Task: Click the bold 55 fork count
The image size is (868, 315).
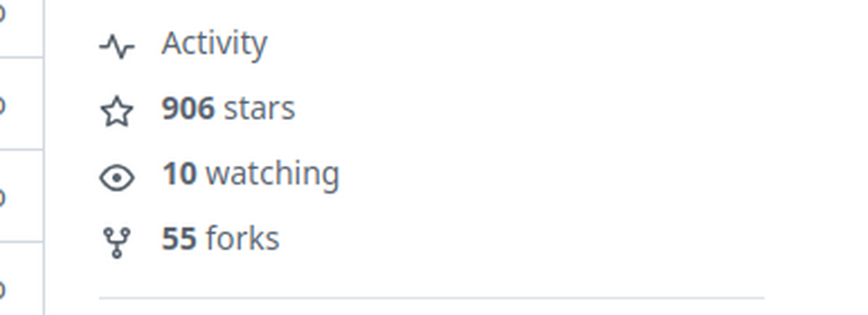Action: (x=180, y=239)
